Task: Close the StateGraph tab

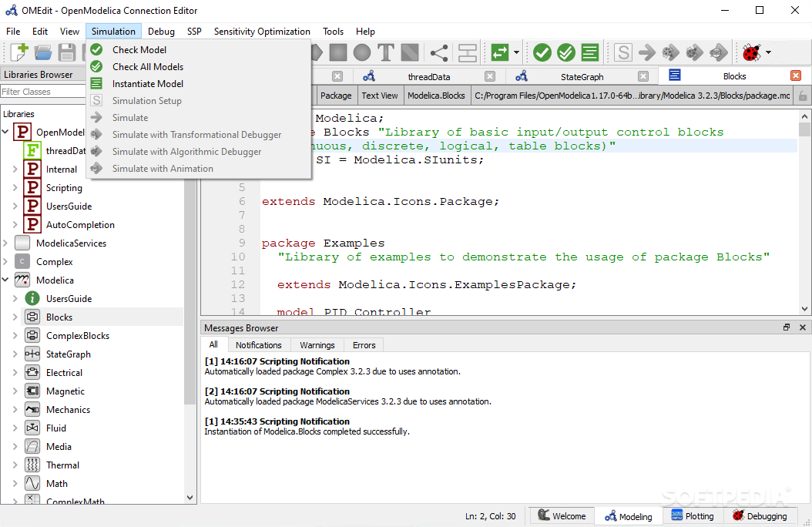Action: pyautogui.click(x=643, y=76)
